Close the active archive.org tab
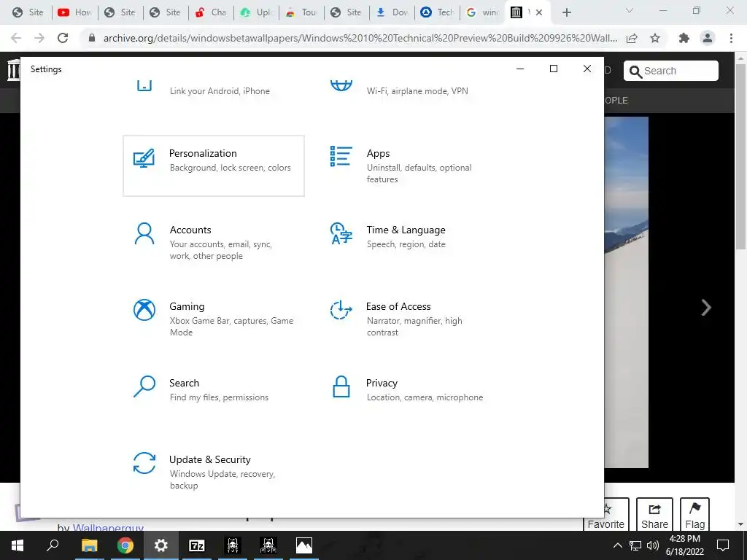This screenshot has width=747, height=560. pyautogui.click(x=539, y=12)
